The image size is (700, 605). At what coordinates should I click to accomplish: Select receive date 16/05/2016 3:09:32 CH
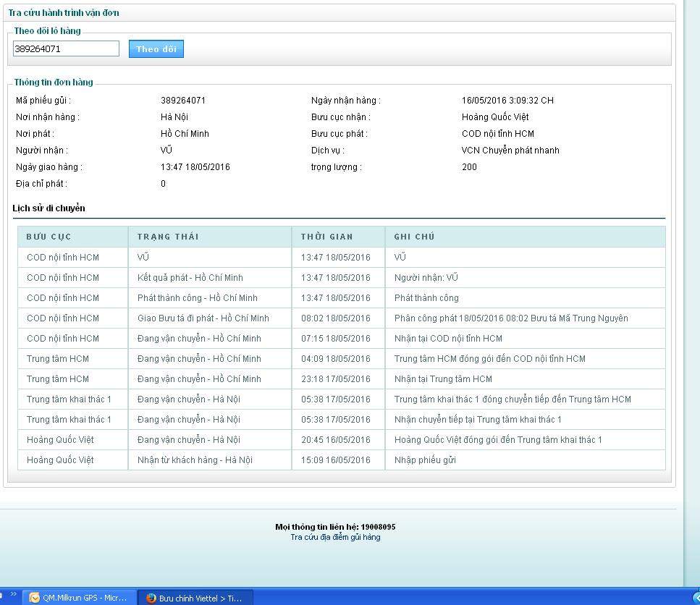click(507, 101)
